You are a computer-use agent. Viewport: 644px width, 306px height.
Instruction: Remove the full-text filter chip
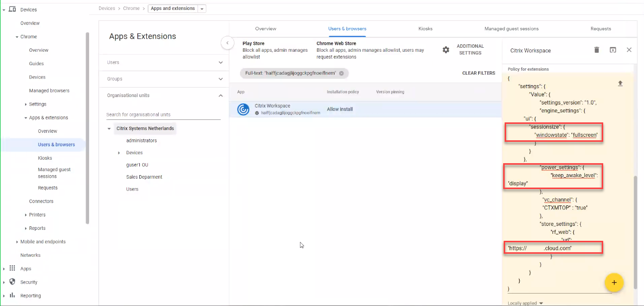341,73
